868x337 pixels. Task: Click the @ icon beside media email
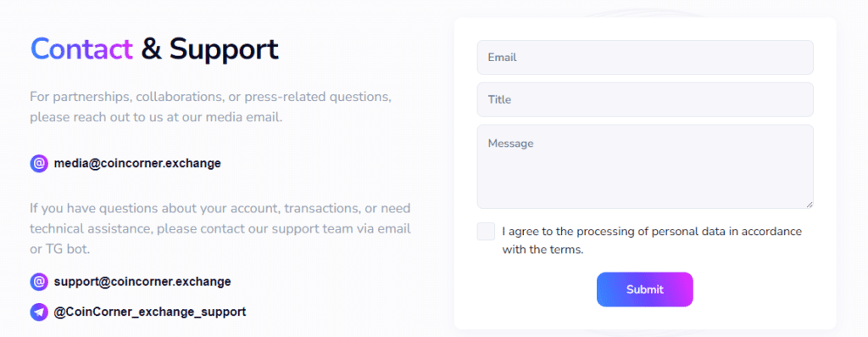[39, 164]
